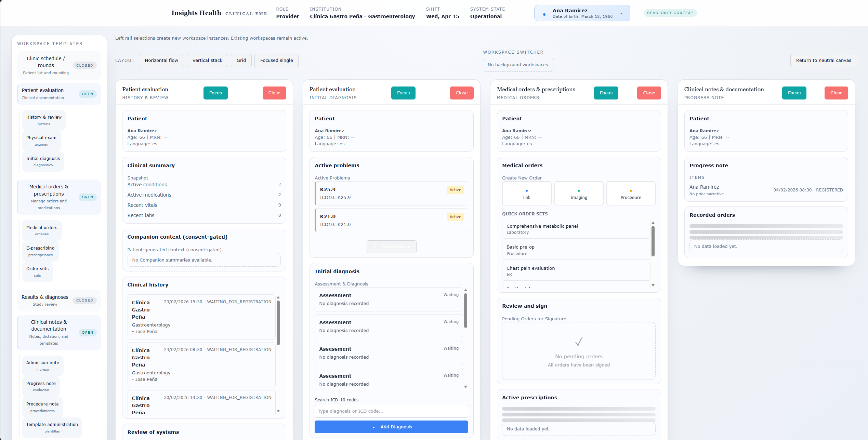Select the Grid layout option
Image resolution: width=868 pixels, height=440 pixels.
[x=241, y=61]
